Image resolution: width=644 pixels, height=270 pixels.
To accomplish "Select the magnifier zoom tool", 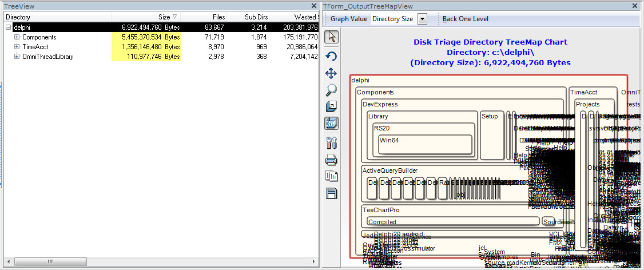I will pyautogui.click(x=332, y=90).
